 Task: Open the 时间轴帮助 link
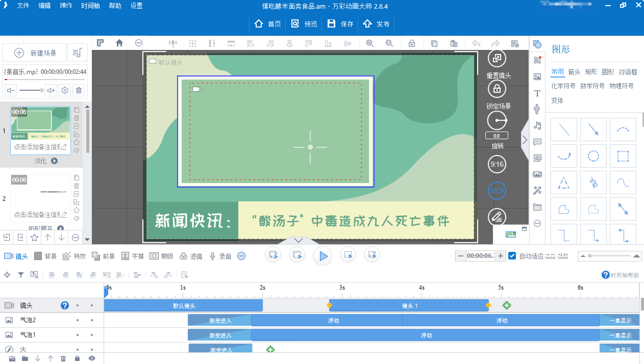point(620,275)
